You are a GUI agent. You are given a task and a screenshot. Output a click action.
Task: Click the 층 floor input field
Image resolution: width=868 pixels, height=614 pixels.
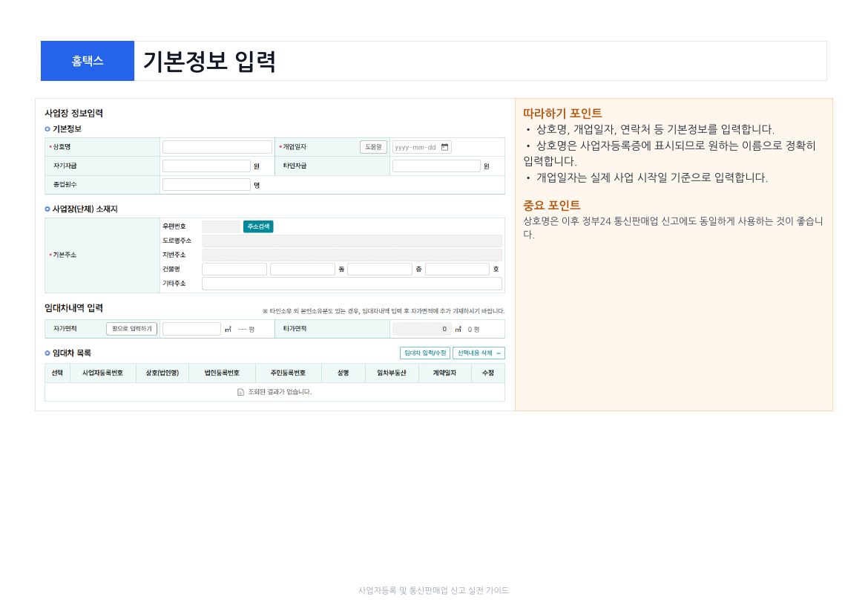click(380, 270)
